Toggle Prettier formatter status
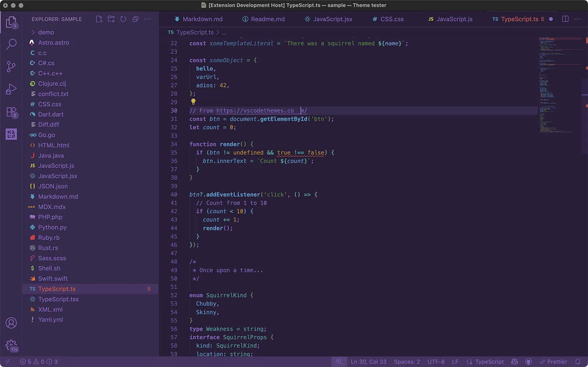The image size is (588, 367). click(553, 362)
